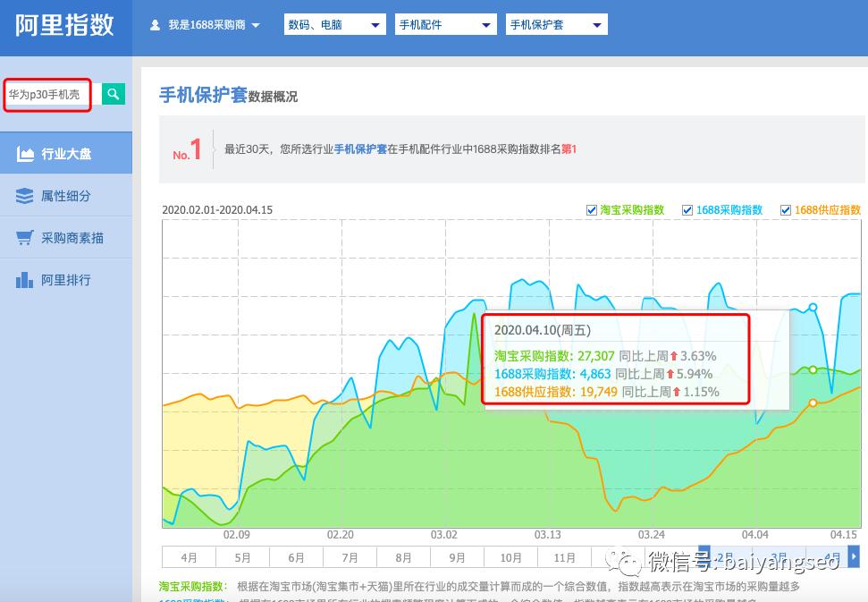Viewport: 868px width, 602px height.
Task: Open the 手机保护套 dropdown
Action: click(x=556, y=24)
